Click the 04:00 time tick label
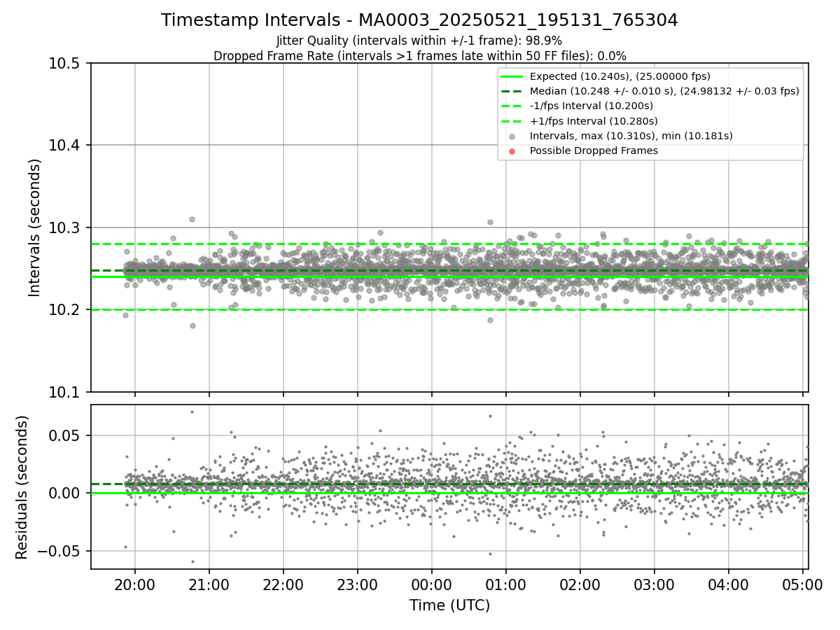 pyautogui.click(x=729, y=584)
